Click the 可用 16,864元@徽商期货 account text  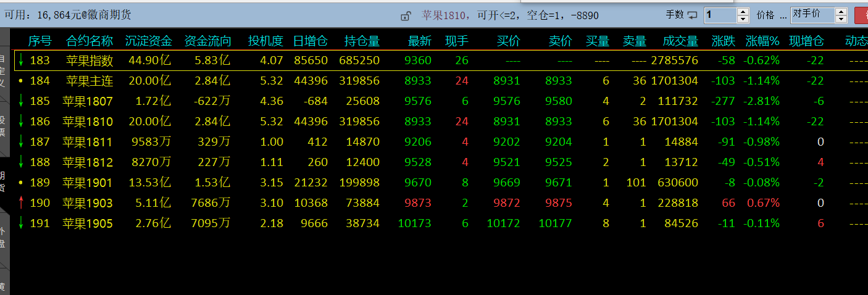pos(68,15)
